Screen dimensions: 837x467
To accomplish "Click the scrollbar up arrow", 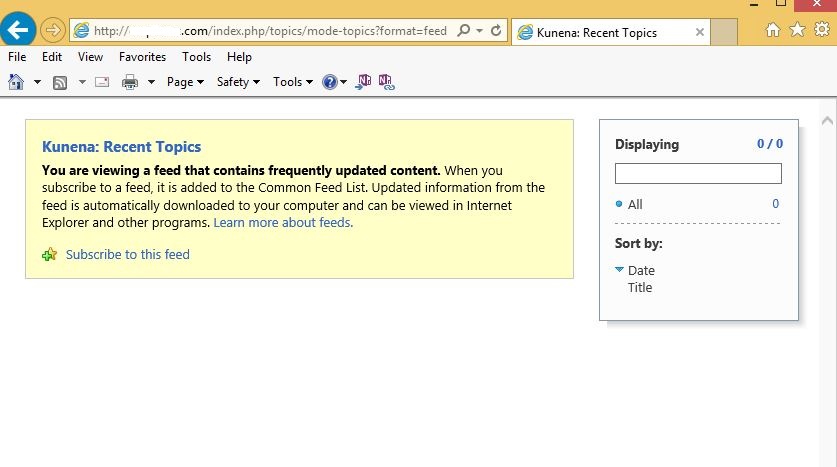I will click(x=827, y=121).
